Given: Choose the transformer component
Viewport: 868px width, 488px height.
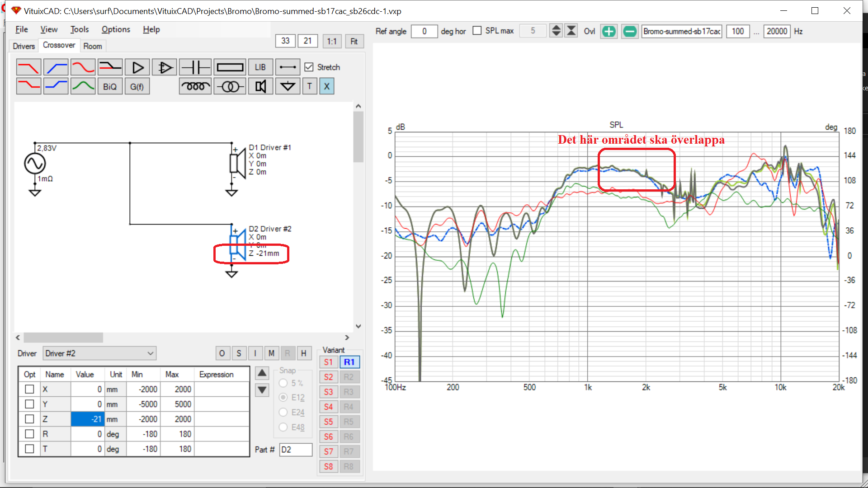Looking at the screenshot, I should pos(230,86).
